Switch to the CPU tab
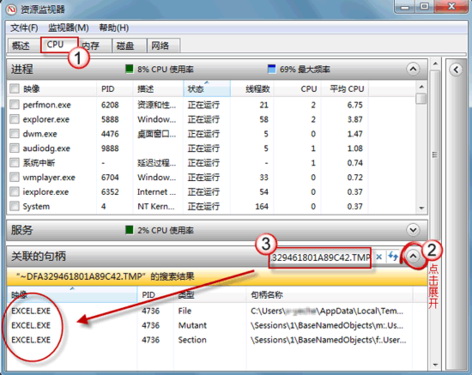The image size is (472, 375). pyautogui.click(x=55, y=44)
